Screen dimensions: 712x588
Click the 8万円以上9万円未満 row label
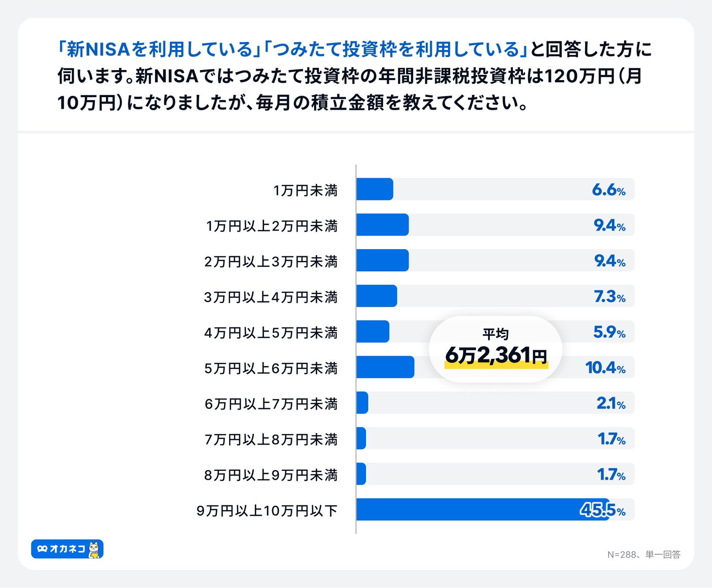click(x=271, y=475)
